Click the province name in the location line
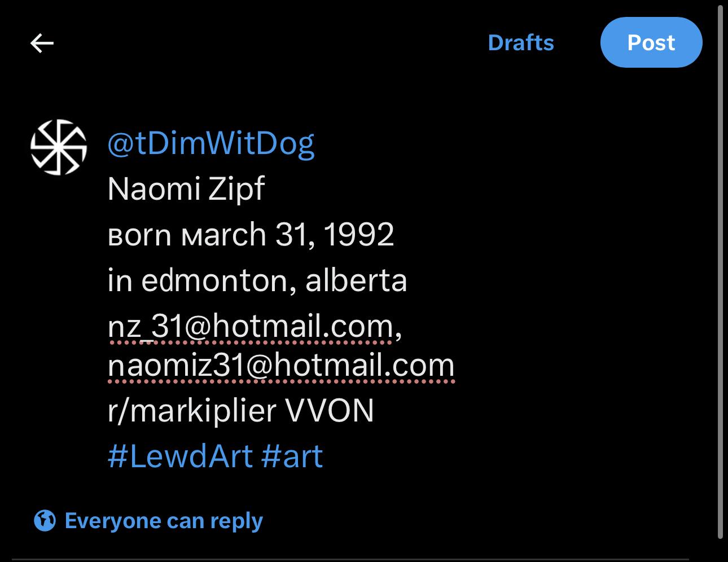This screenshot has height=562, width=728. point(356,280)
